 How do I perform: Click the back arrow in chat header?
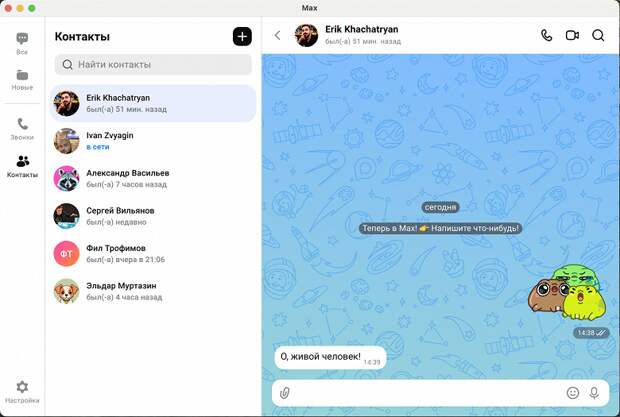278,36
